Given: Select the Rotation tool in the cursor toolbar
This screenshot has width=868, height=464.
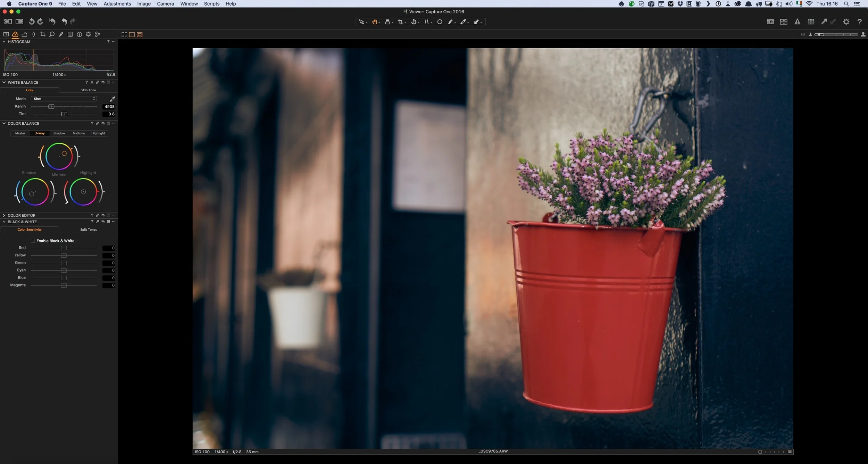Looking at the screenshot, I should [415, 22].
